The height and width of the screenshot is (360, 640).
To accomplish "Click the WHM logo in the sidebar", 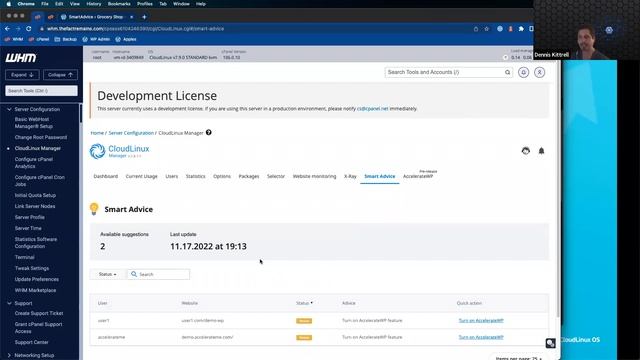I will (21, 58).
